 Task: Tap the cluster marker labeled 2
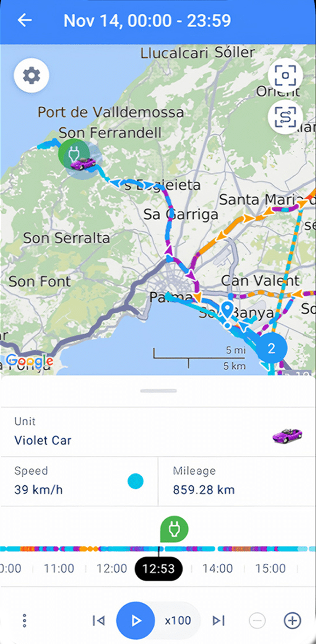pyautogui.click(x=271, y=348)
